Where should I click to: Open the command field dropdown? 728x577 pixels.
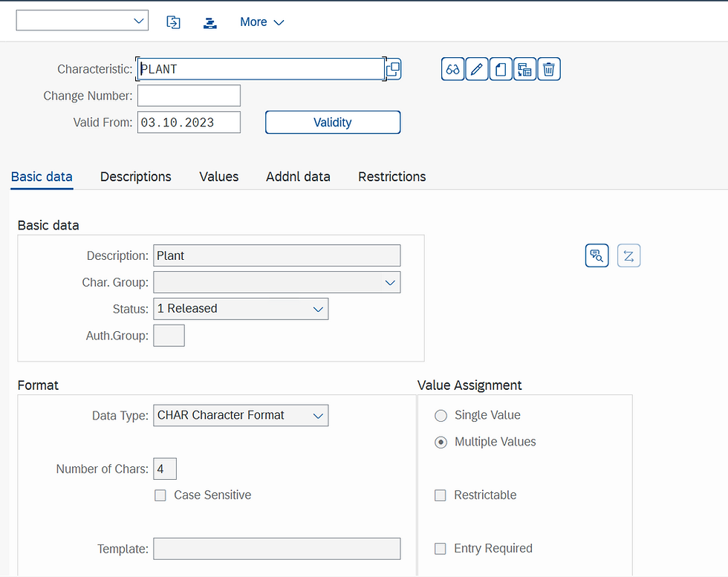(x=138, y=21)
